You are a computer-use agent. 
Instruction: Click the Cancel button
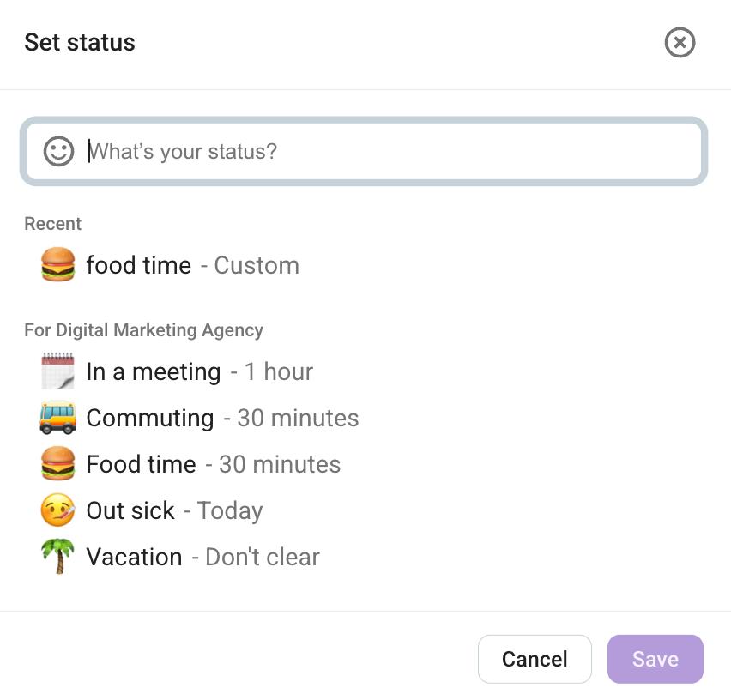coord(535,659)
